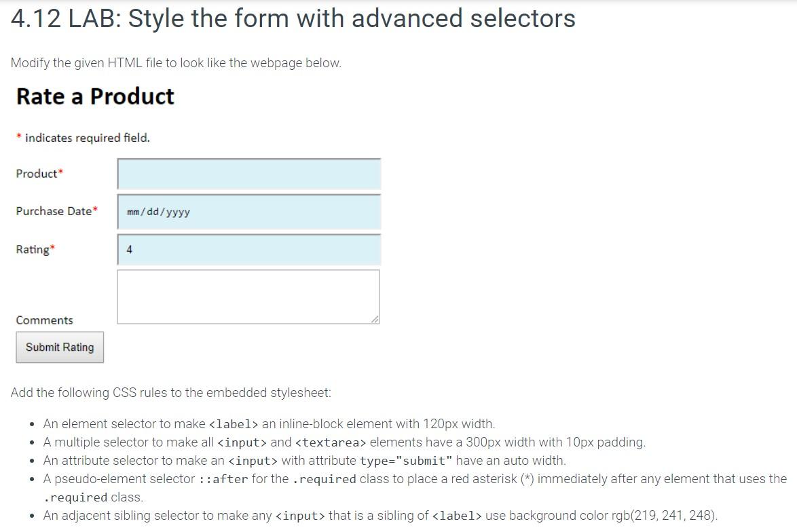This screenshot has width=797, height=532.
Task: Select the Rating field showing 4
Action: click(248, 249)
